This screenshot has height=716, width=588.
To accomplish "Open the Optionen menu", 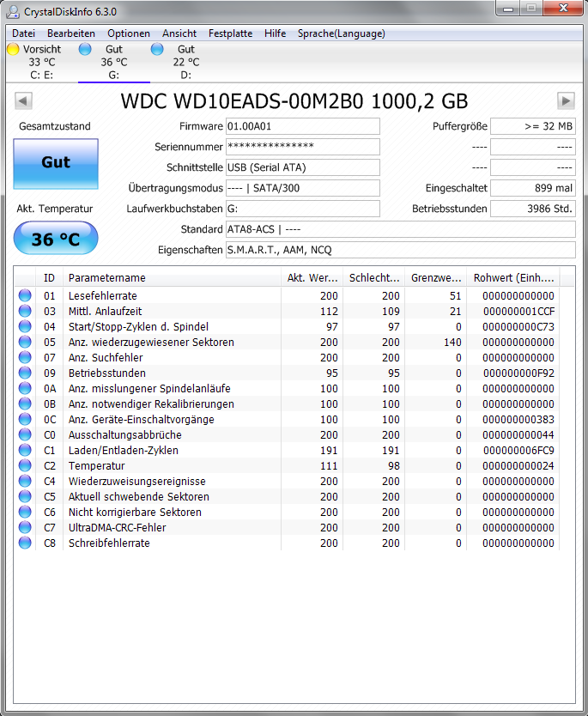I will pyautogui.click(x=128, y=33).
